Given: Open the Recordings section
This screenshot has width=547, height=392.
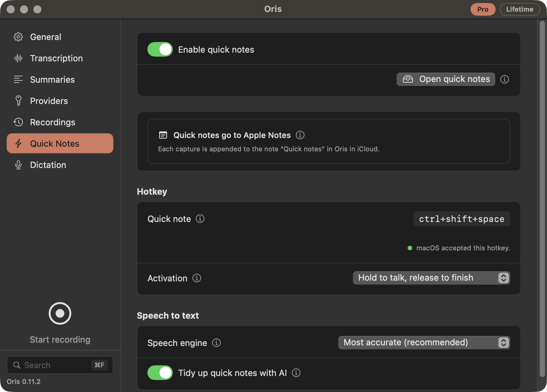Looking at the screenshot, I should pos(60,122).
